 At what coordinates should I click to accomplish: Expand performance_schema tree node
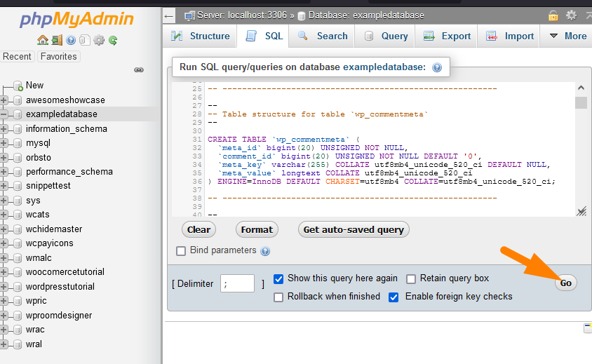(4, 172)
